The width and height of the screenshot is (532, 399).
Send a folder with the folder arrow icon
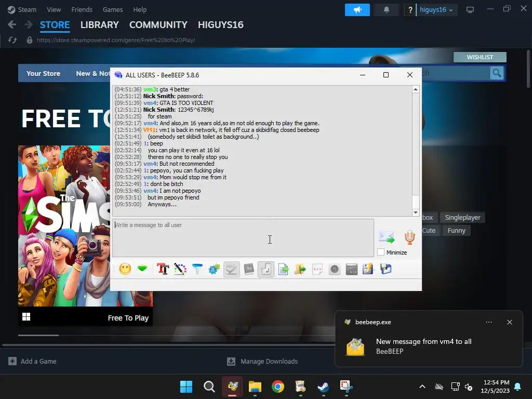click(300, 270)
